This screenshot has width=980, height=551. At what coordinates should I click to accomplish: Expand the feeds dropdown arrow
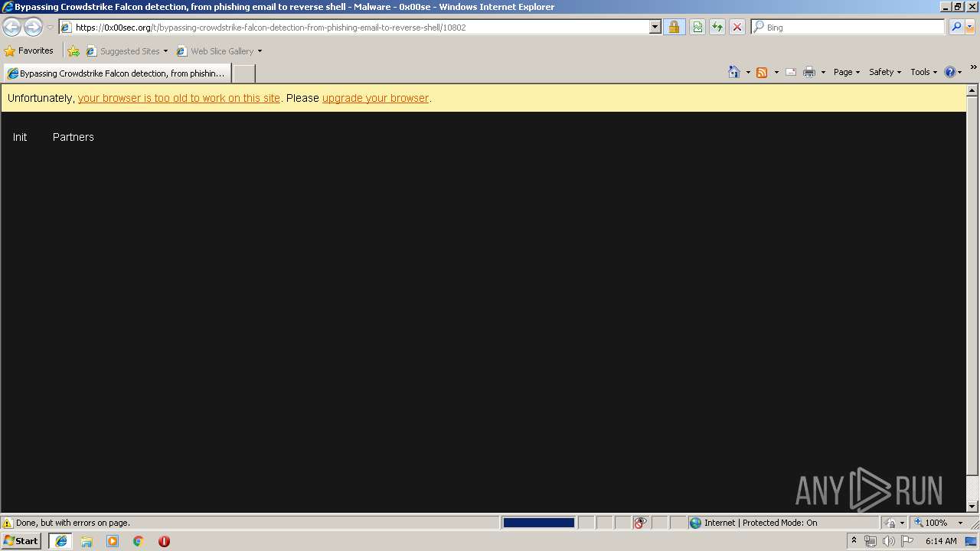coord(776,72)
